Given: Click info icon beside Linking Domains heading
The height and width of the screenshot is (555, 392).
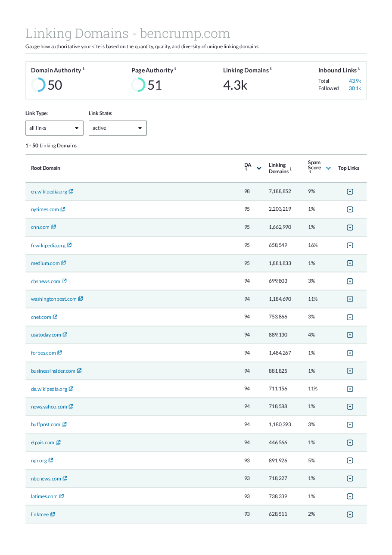Looking at the screenshot, I should coord(271,69).
